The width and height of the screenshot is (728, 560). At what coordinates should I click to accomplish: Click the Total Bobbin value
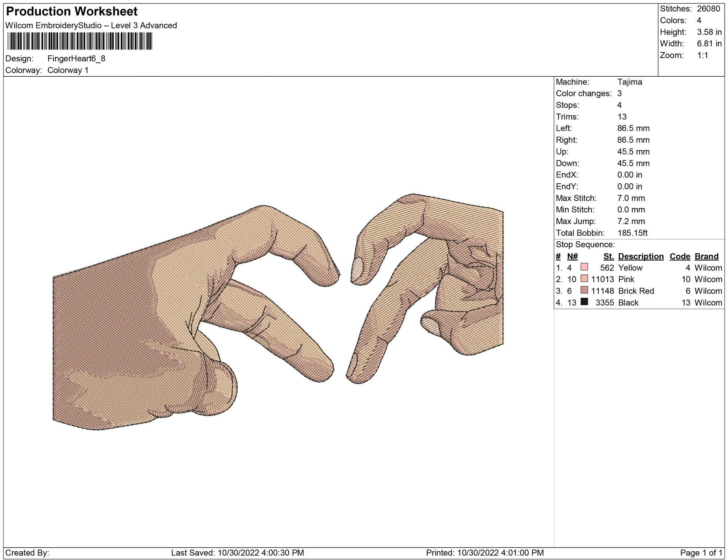tap(632, 233)
